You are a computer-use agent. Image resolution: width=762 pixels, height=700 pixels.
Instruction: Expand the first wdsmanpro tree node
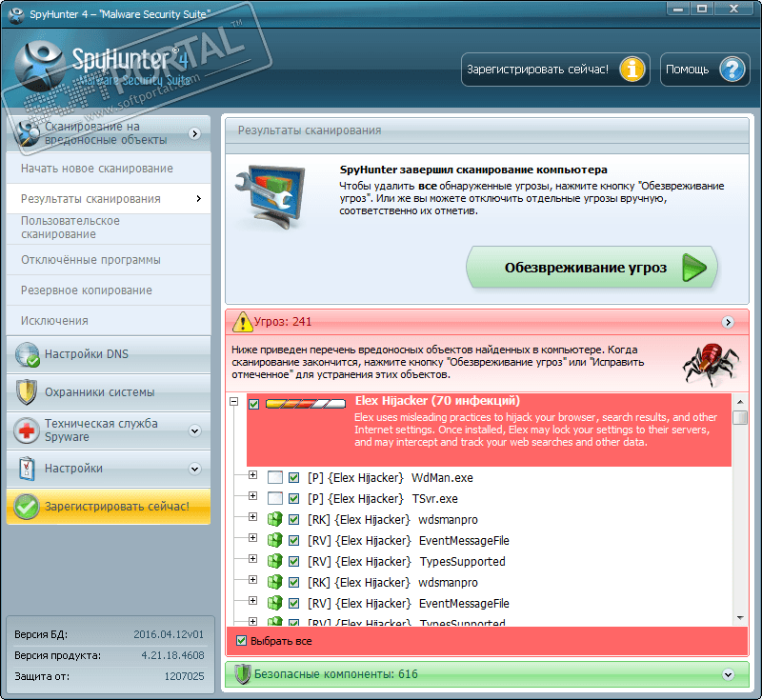tap(252, 516)
